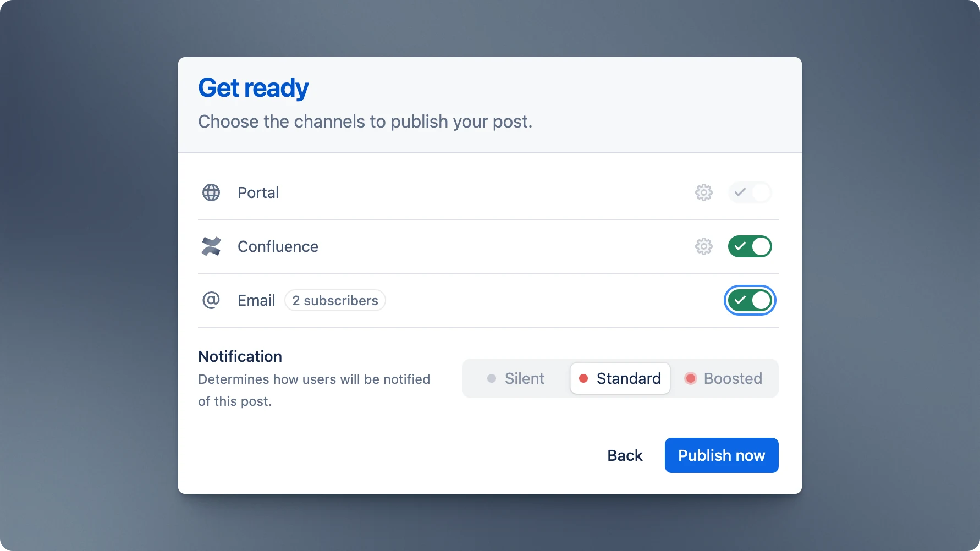Click the Confluence logo icon
Screen dimensions: 980x551
[211, 246]
